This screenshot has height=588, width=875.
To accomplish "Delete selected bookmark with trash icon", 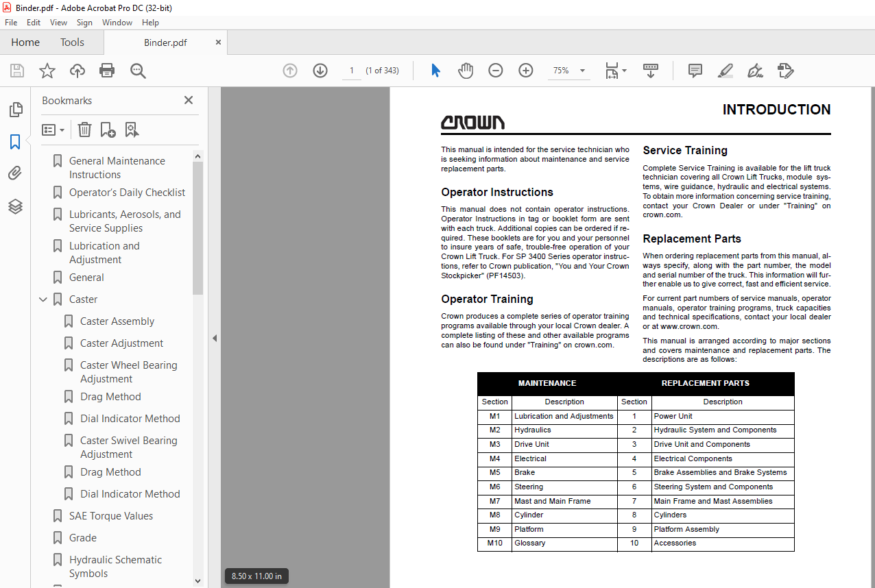I will point(84,130).
